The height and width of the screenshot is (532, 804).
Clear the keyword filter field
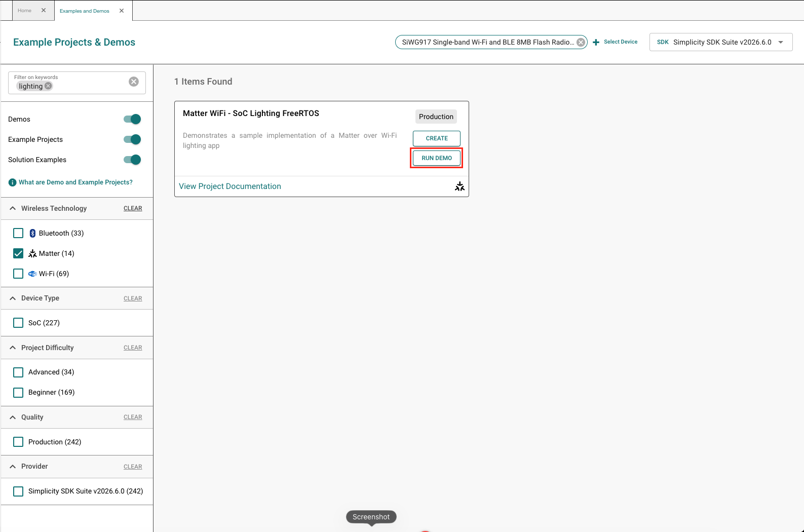click(134, 82)
